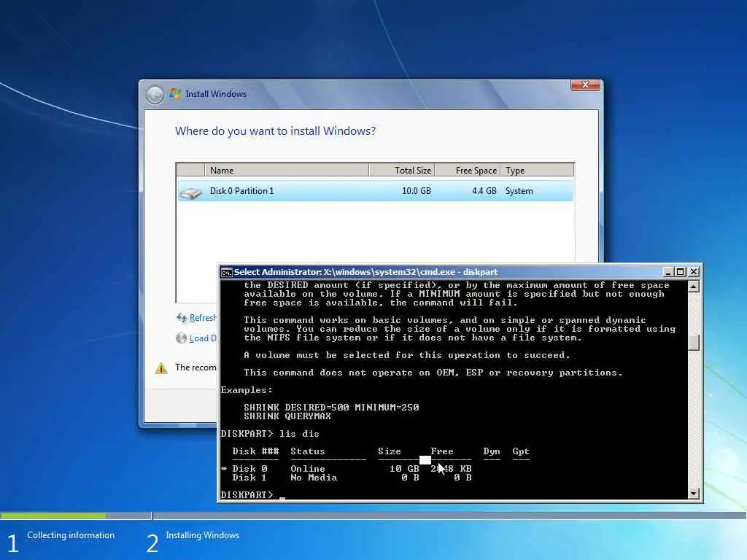The image size is (747, 560).
Task: Sort by the Type column header
Action: tap(538, 170)
